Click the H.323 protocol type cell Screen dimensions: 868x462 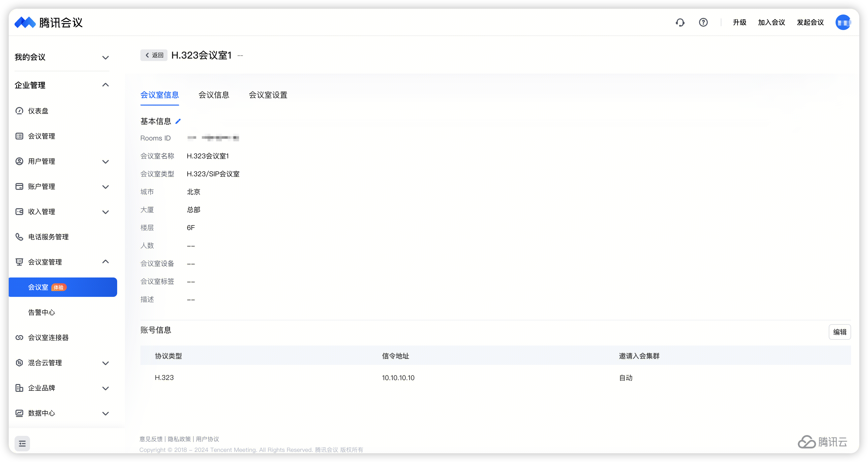tap(164, 378)
